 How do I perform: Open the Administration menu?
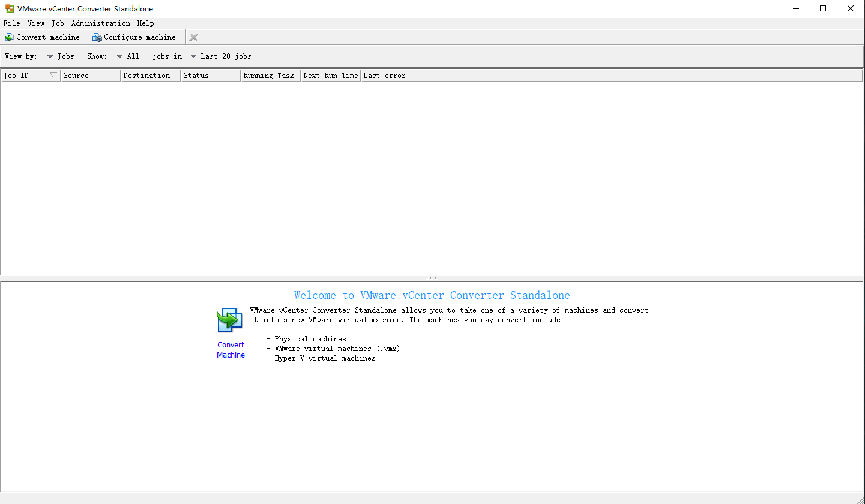tap(101, 23)
